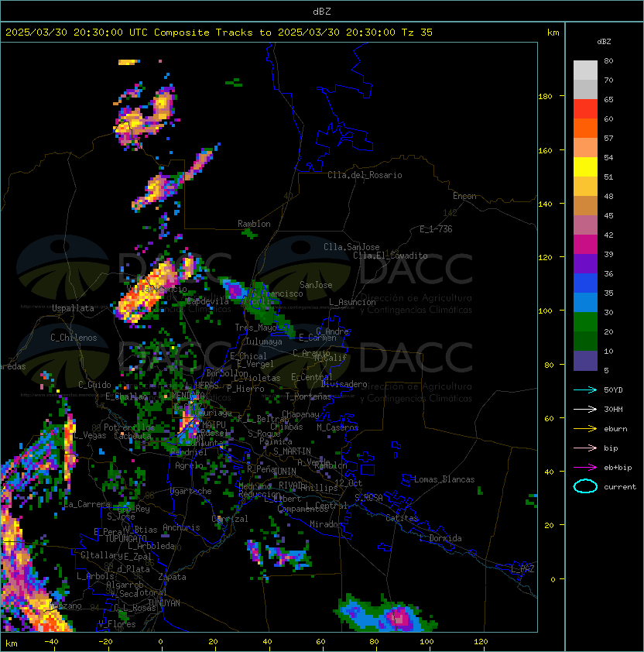Click the 'Mirador' map label

click(326, 524)
